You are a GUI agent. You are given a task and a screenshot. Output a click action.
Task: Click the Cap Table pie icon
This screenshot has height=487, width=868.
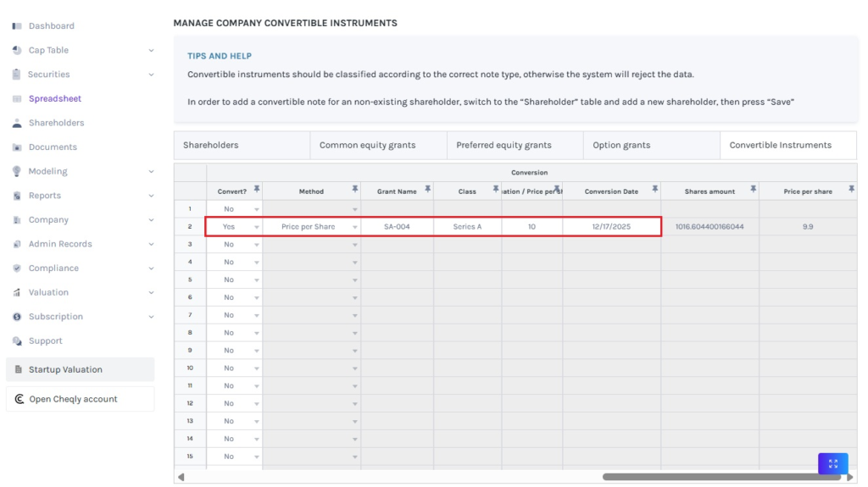tap(17, 51)
